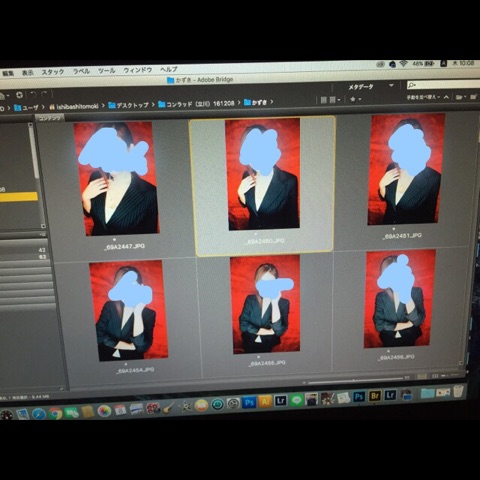Click the thumbnail size slider
This screenshot has width=480, height=480.
coord(355,381)
